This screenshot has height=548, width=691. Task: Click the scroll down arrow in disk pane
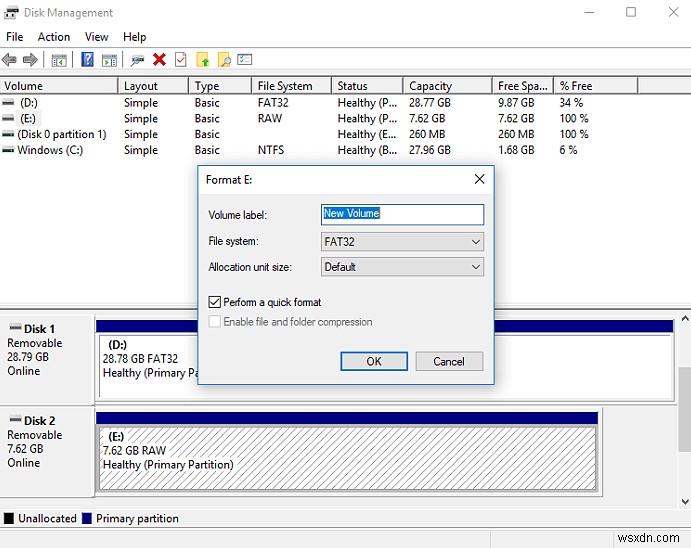pos(685,501)
